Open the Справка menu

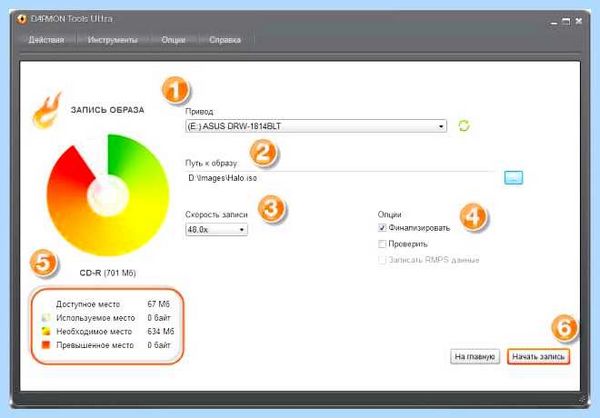(225, 40)
